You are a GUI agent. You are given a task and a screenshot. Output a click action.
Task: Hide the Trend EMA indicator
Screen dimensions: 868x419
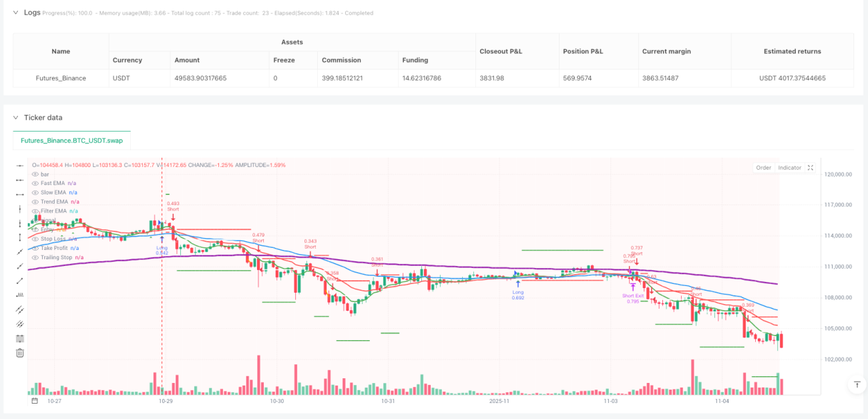(x=35, y=201)
